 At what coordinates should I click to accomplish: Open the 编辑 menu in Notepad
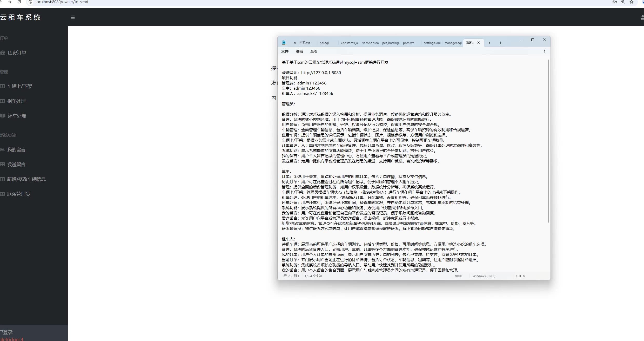tap(299, 51)
